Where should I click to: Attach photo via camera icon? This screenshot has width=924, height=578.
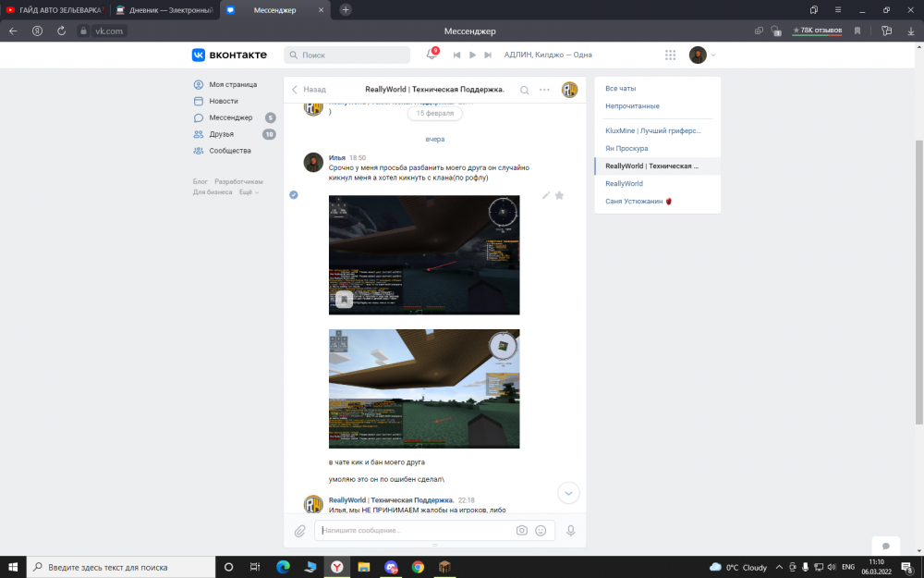pyautogui.click(x=521, y=530)
